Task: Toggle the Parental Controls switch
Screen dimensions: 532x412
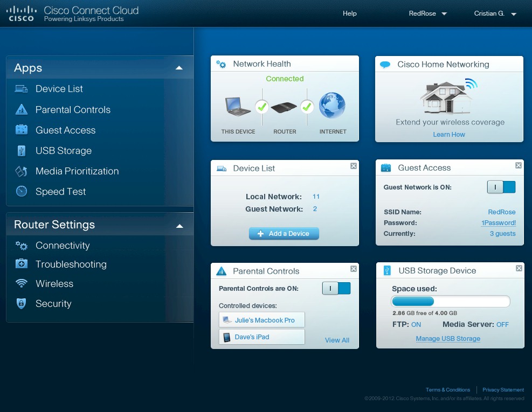Action: [x=336, y=288]
